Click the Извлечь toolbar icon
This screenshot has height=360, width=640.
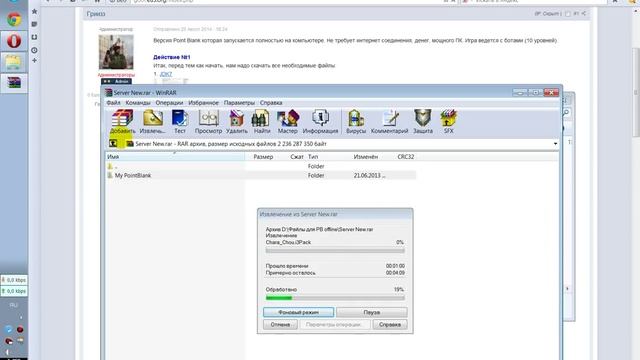(153, 122)
